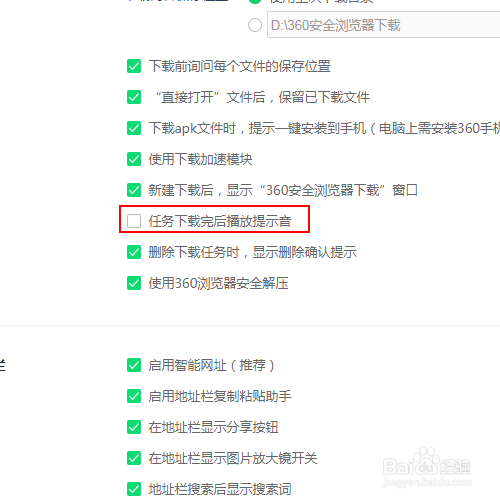This screenshot has width=500, height=500.
Task: Enable 任务下载完后播放提示音 checkbox
Action: tap(134, 221)
